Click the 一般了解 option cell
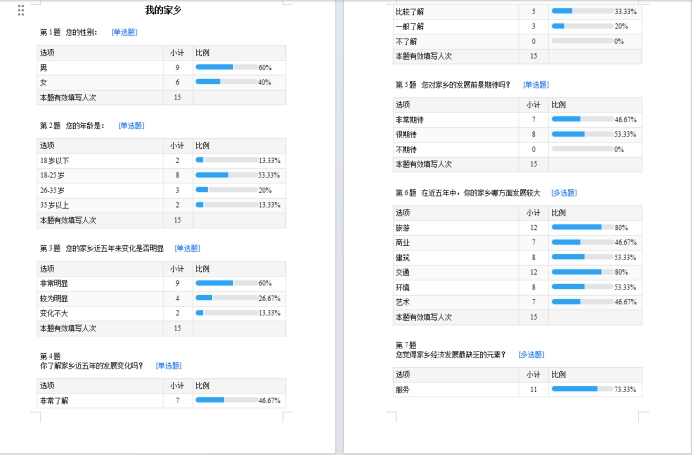The width and height of the screenshot is (692, 455). click(456, 26)
